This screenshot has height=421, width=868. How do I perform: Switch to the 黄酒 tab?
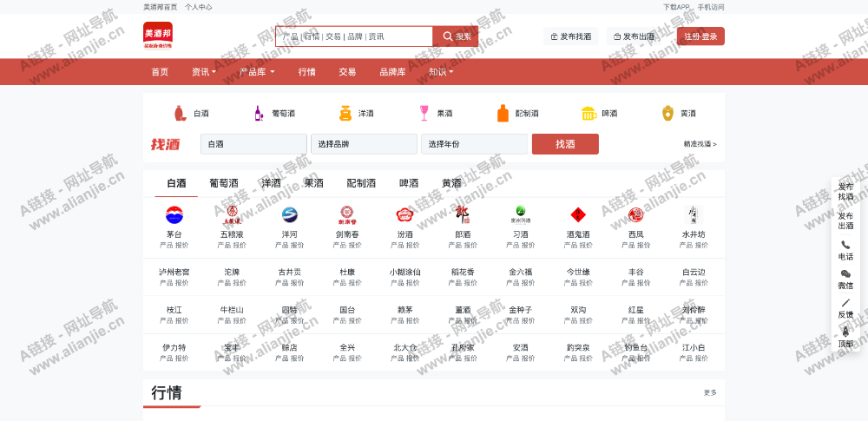coord(451,183)
